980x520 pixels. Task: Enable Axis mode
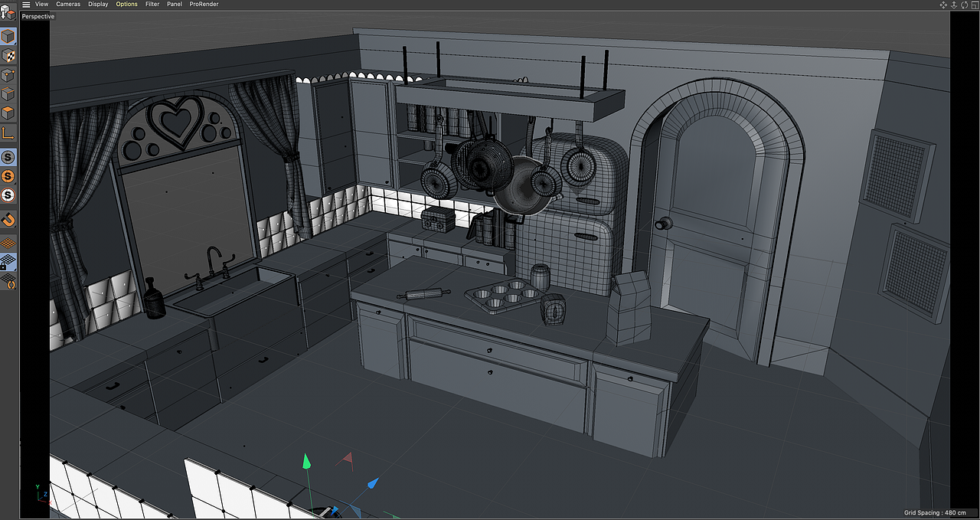coord(8,132)
